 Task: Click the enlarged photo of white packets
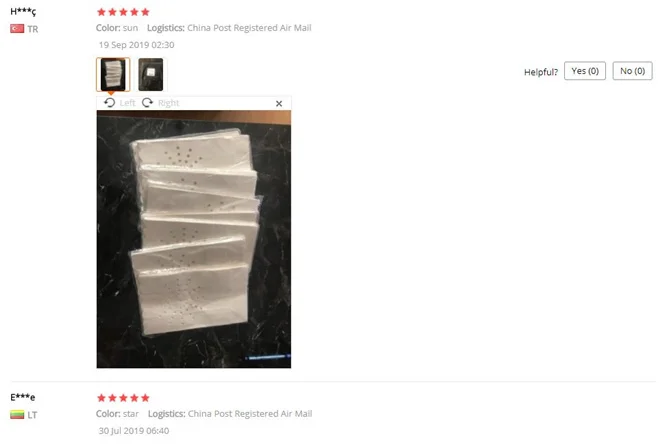tap(194, 239)
